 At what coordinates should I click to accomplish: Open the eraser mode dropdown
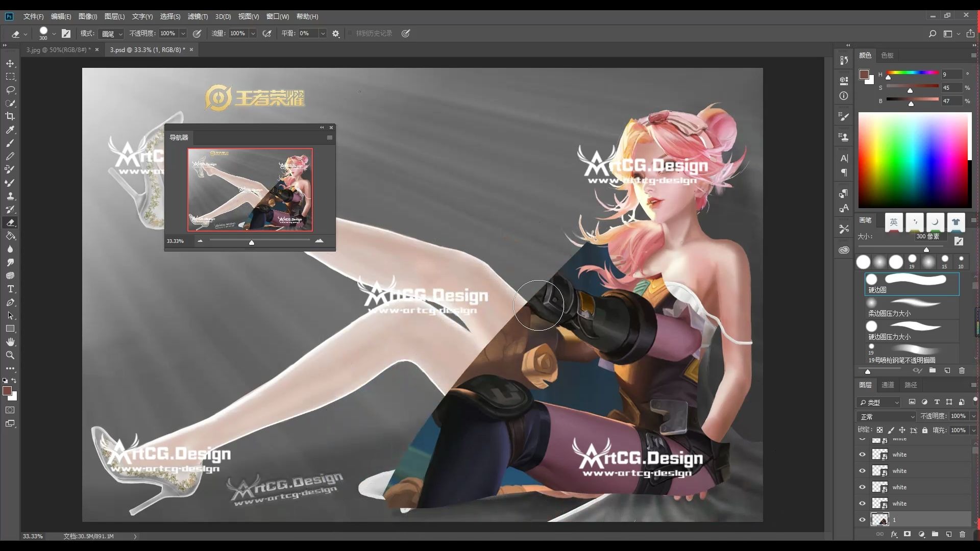[112, 34]
